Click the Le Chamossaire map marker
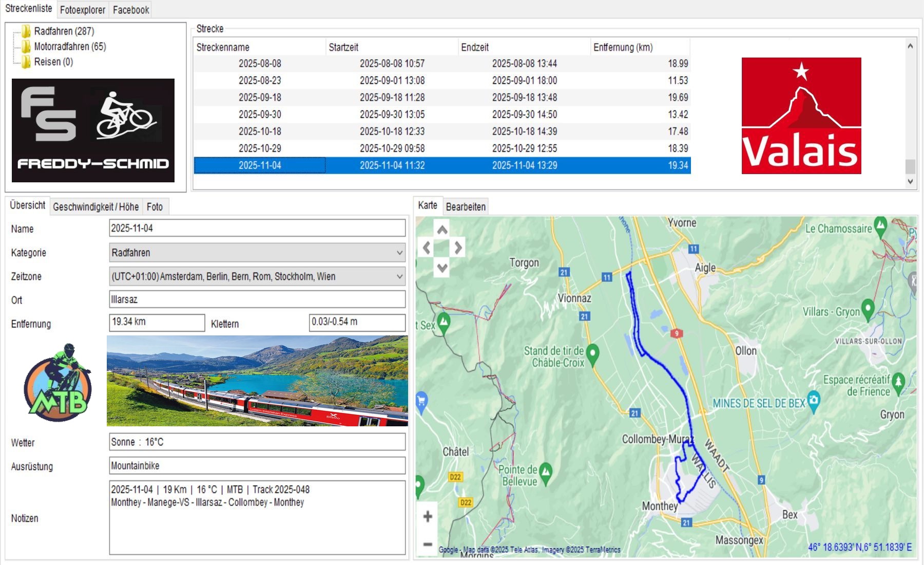The height and width of the screenshot is (565, 924). [x=880, y=225]
